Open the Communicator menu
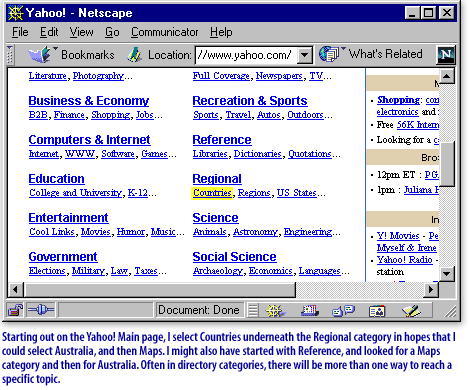 164,32
